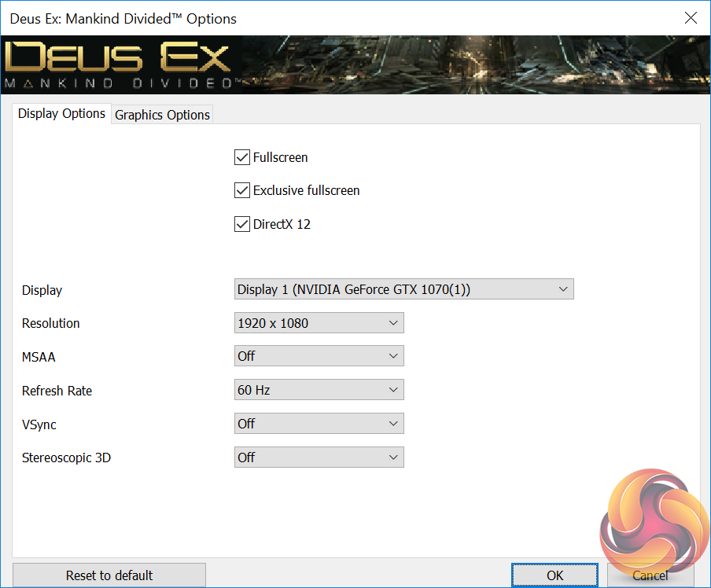The width and height of the screenshot is (711, 588).
Task: Disable the DirectX 12 checkbox
Action: [242, 224]
